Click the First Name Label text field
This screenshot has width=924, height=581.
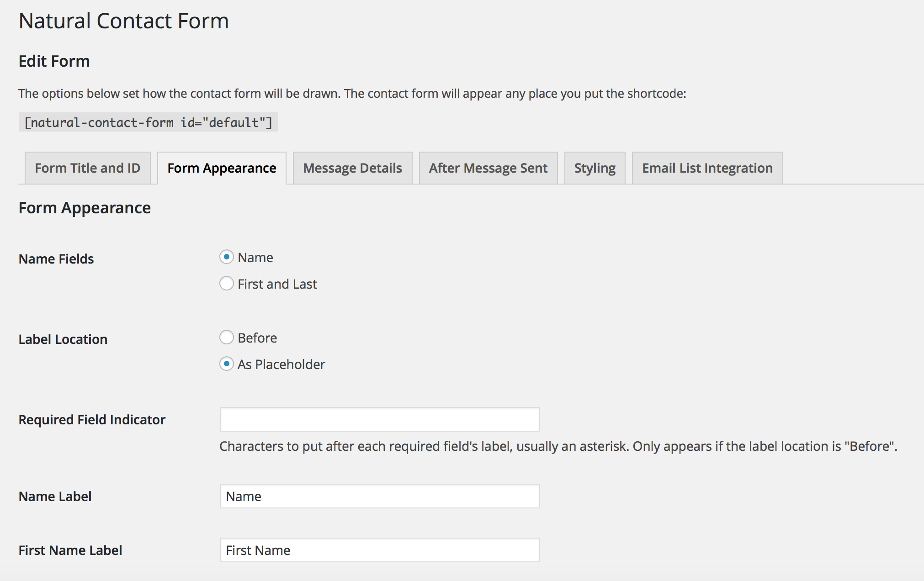pyautogui.click(x=380, y=550)
